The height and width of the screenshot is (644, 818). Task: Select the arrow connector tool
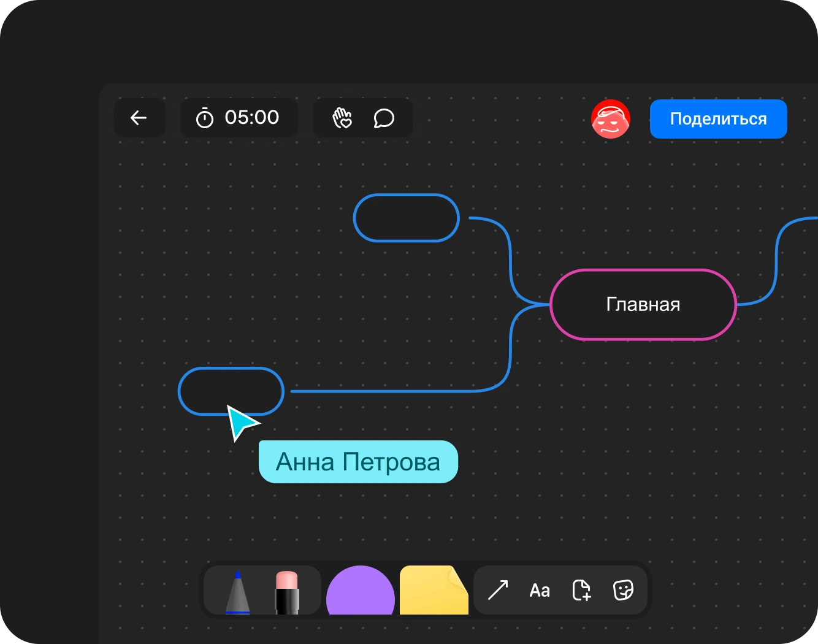pos(497,590)
